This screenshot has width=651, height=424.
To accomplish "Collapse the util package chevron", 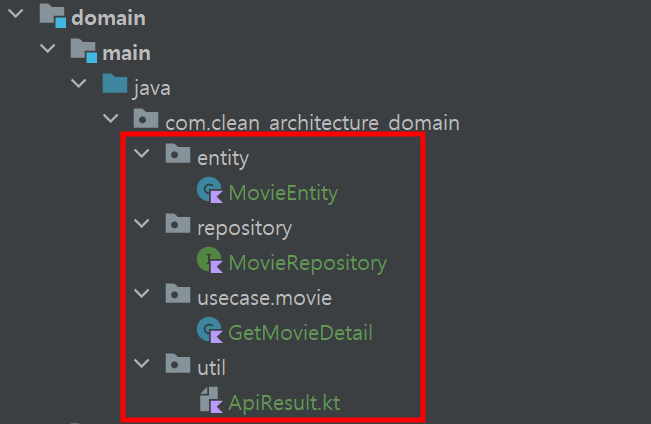I will 142,363.
